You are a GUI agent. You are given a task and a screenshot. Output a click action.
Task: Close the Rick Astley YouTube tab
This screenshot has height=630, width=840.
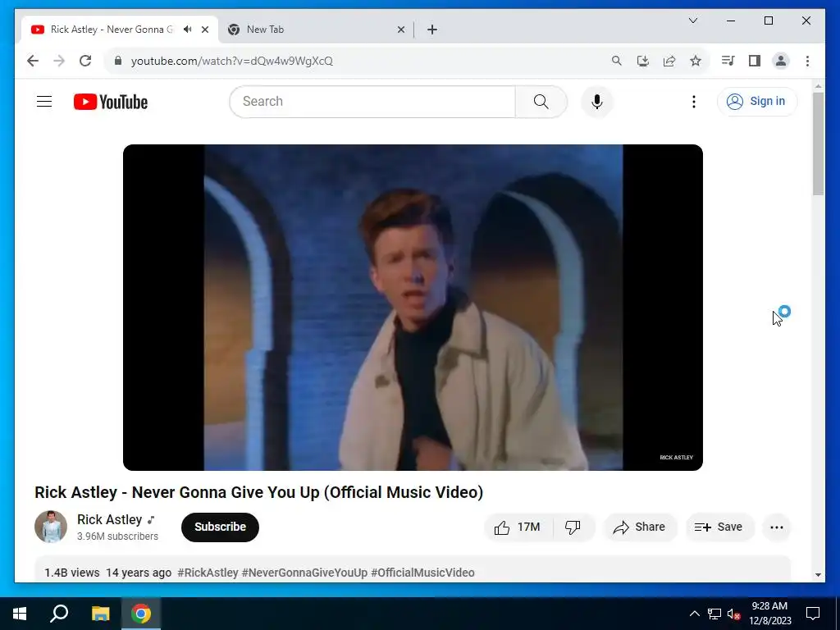204,30
